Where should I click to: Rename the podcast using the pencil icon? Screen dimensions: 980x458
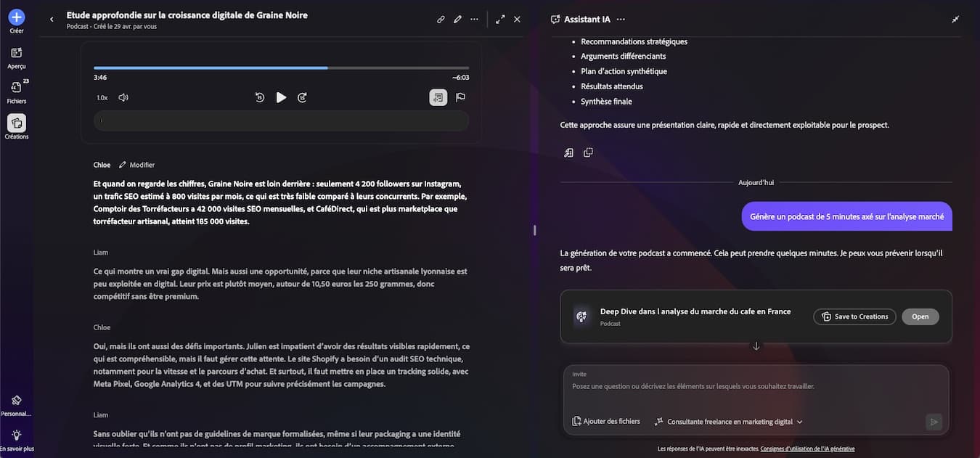(x=457, y=20)
